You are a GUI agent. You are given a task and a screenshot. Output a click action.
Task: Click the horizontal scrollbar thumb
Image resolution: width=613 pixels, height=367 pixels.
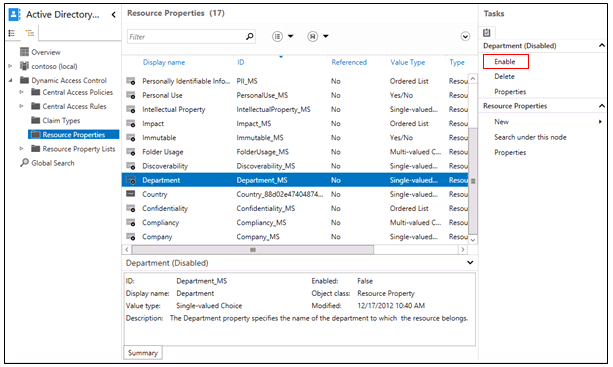(x=253, y=249)
